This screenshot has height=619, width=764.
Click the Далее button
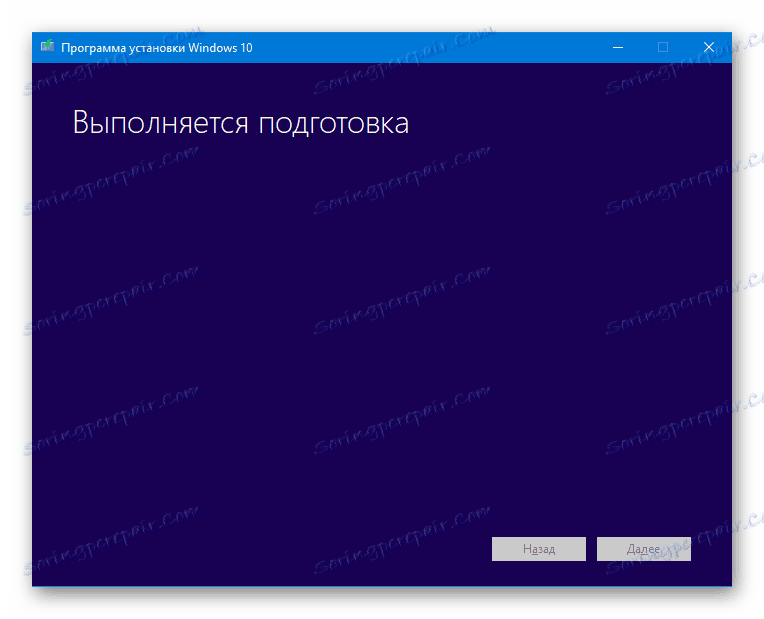[x=644, y=549]
